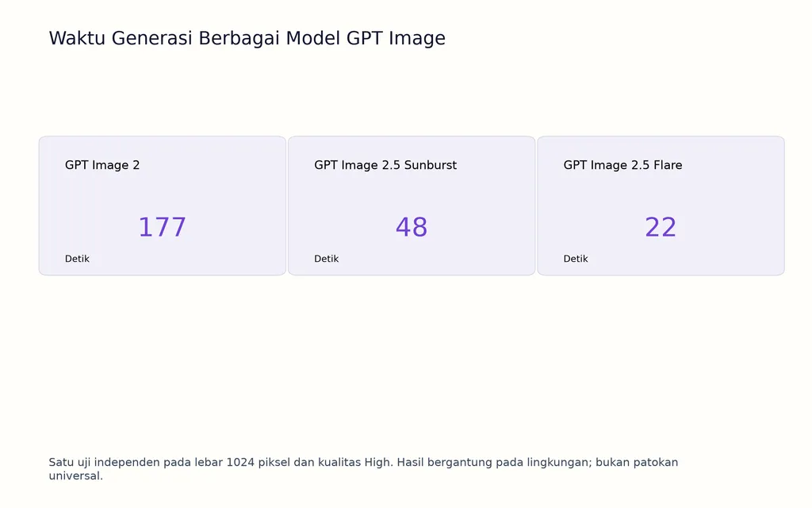Select the 'GPT Image 2.5 Sunburst' card label

pos(385,165)
